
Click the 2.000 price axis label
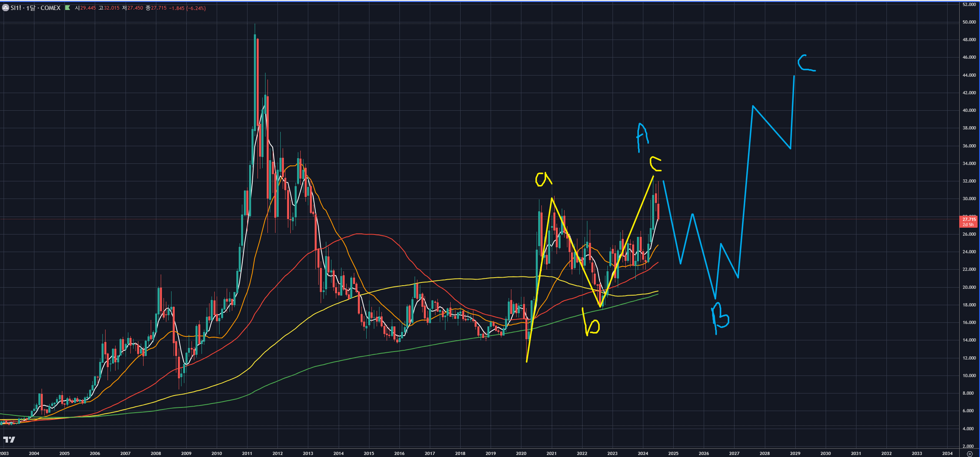[x=969, y=446]
